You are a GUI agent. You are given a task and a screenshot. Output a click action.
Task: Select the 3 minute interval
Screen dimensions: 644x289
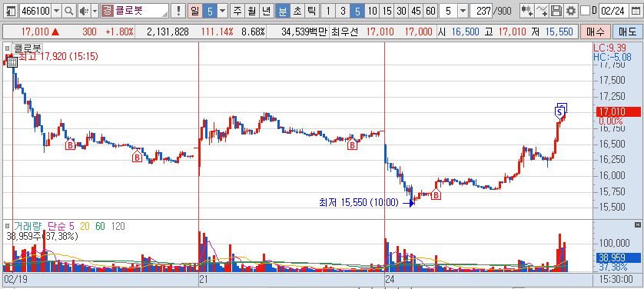pyautogui.click(x=342, y=11)
